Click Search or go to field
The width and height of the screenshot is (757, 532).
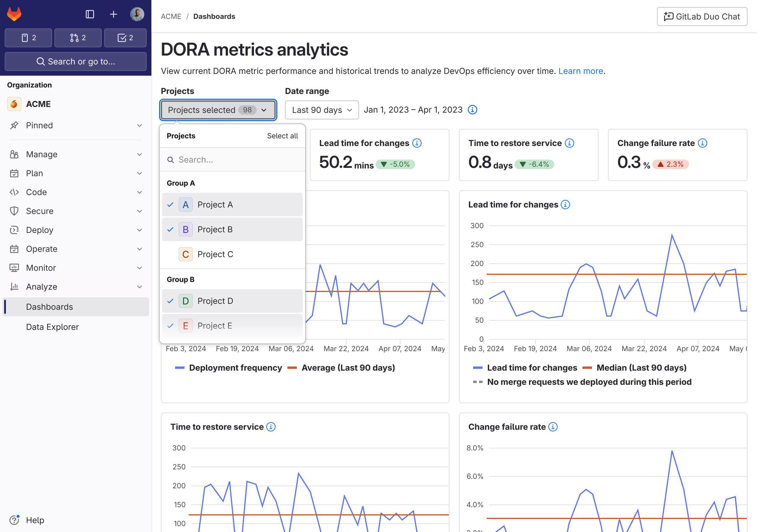pyautogui.click(x=75, y=61)
